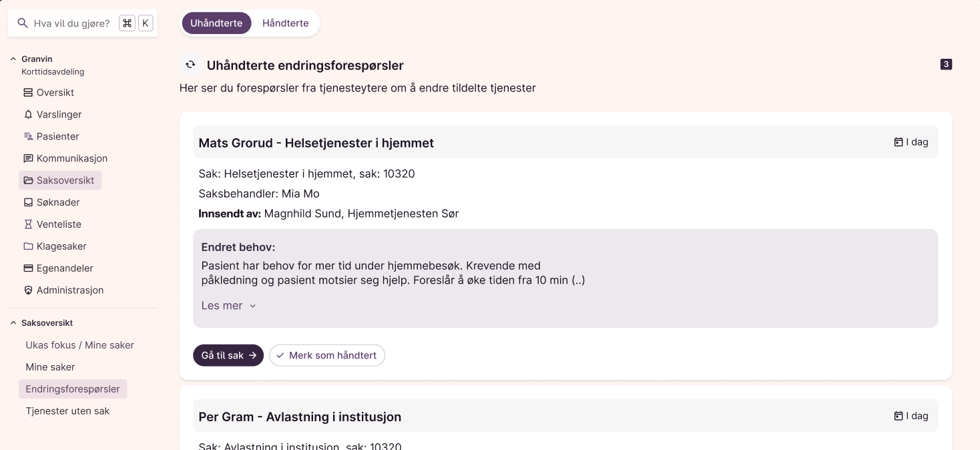Click the Egenandeler card icon

(x=28, y=268)
